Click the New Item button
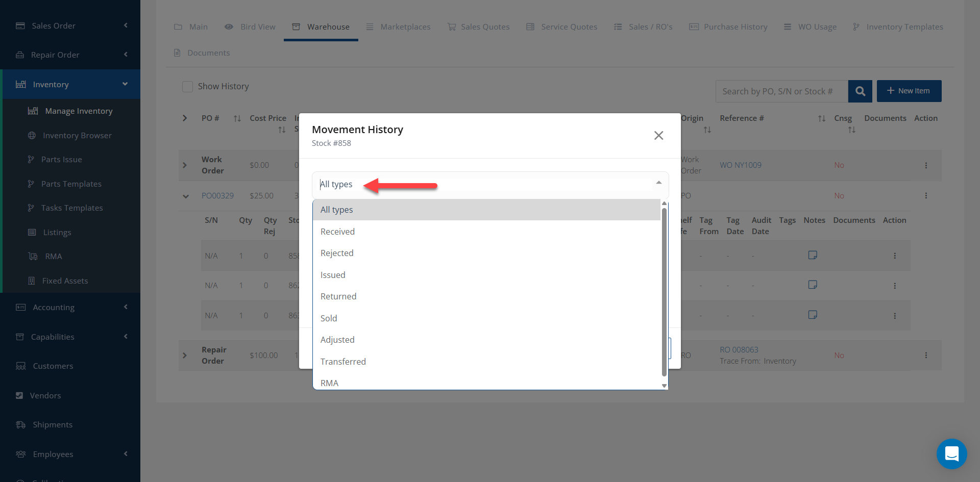This screenshot has height=482, width=980. (909, 91)
